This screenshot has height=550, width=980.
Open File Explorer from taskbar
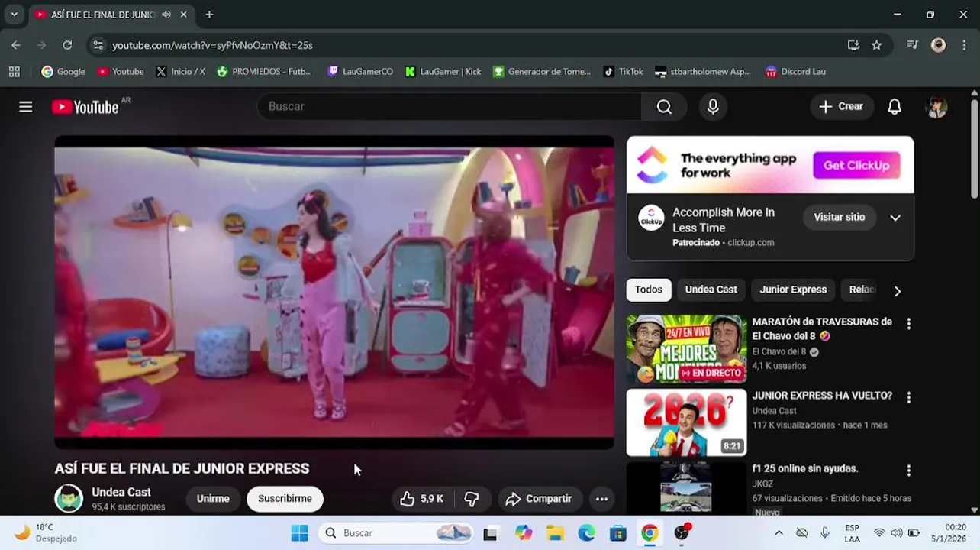[555, 533]
